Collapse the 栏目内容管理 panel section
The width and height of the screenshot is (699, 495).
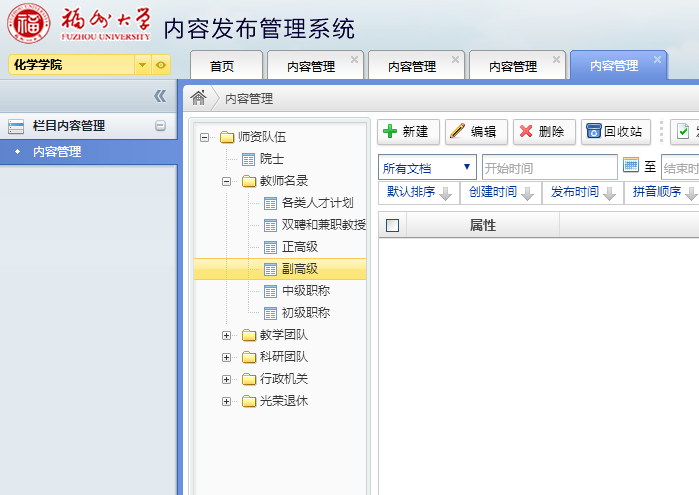click(x=160, y=126)
